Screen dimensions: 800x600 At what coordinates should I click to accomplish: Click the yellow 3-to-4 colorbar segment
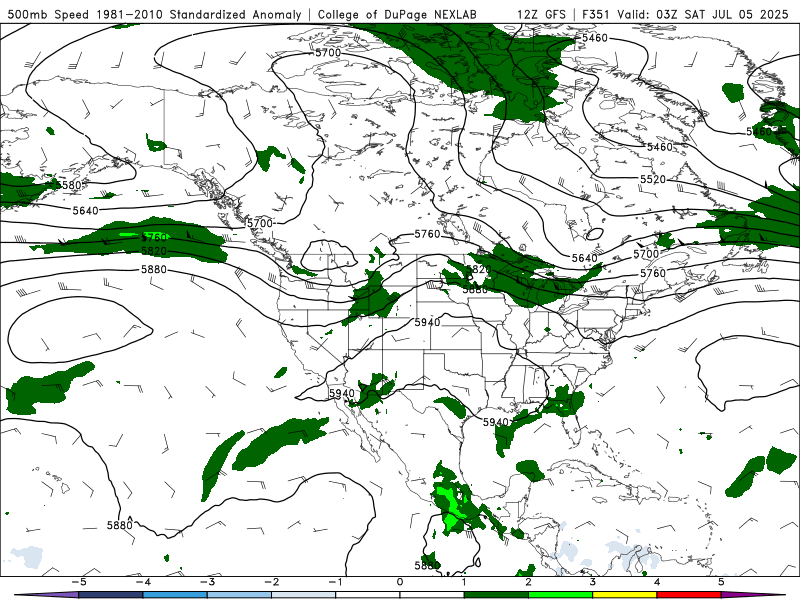[624, 595]
